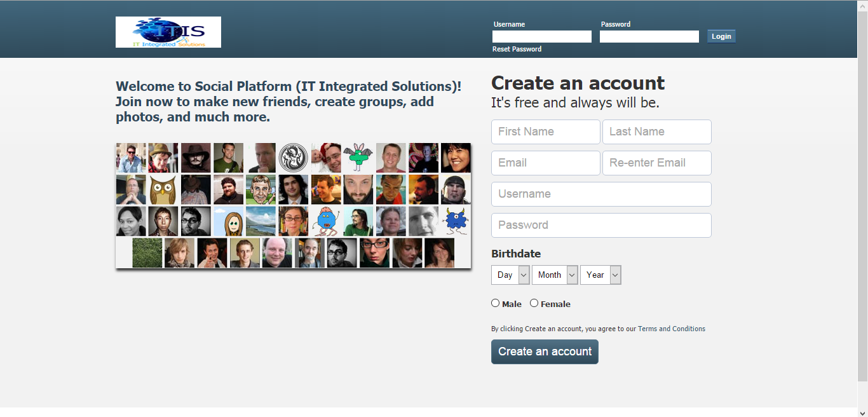Open the blue horned one-eyed monster avatar
The width and height of the screenshot is (868, 417).
pos(456,221)
